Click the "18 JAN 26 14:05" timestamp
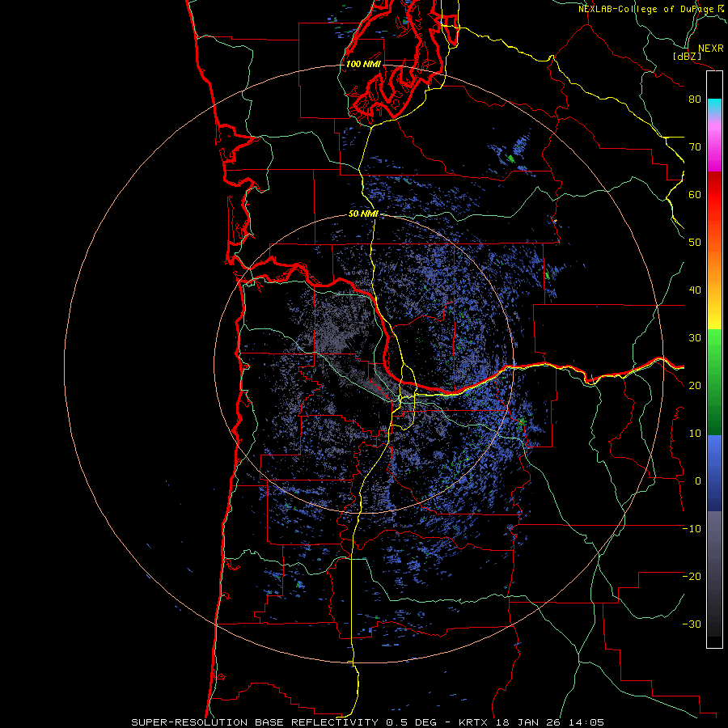The width and height of the screenshot is (728, 728). 550,722
